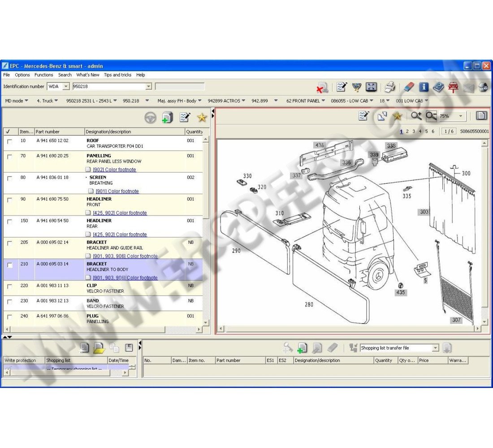Add shopping list item with green plus icon
493x448 pixels.
click(x=302, y=348)
